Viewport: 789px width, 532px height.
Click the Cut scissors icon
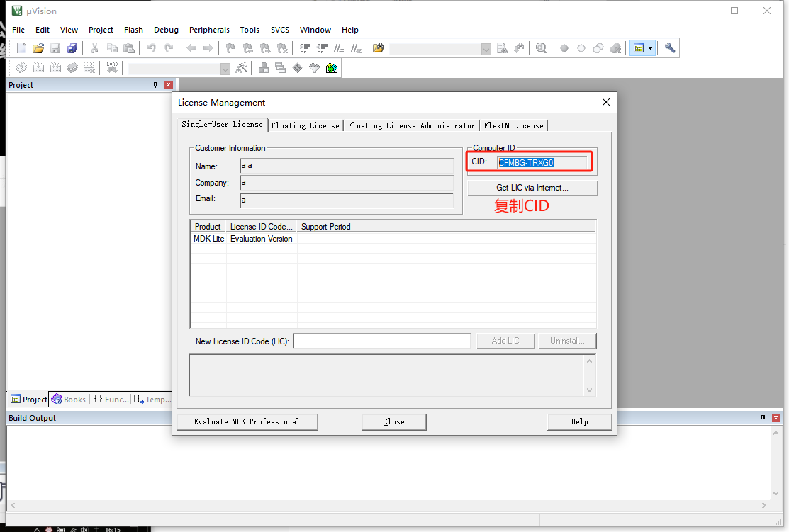click(x=94, y=48)
